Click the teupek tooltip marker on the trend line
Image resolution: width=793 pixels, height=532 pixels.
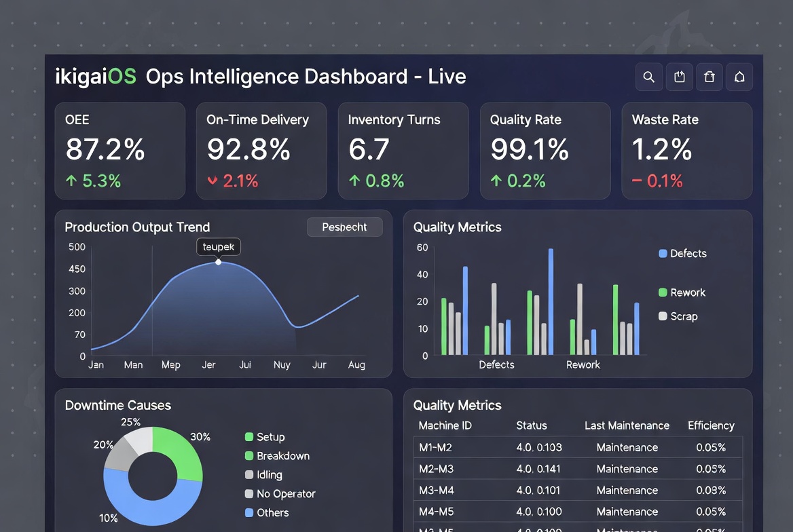pyautogui.click(x=218, y=261)
